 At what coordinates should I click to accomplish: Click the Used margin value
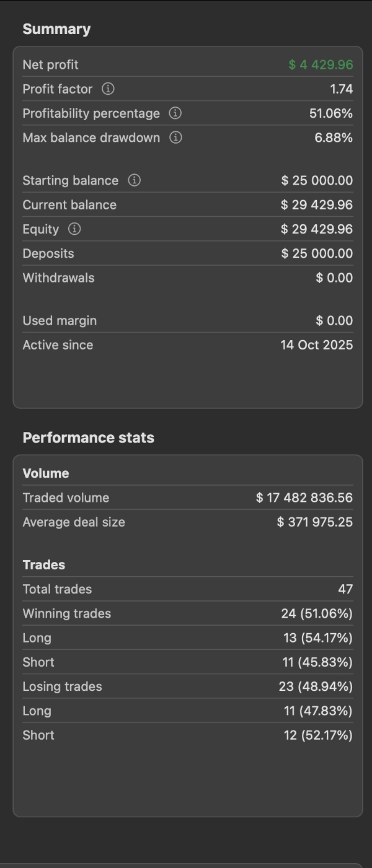pos(334,321)
